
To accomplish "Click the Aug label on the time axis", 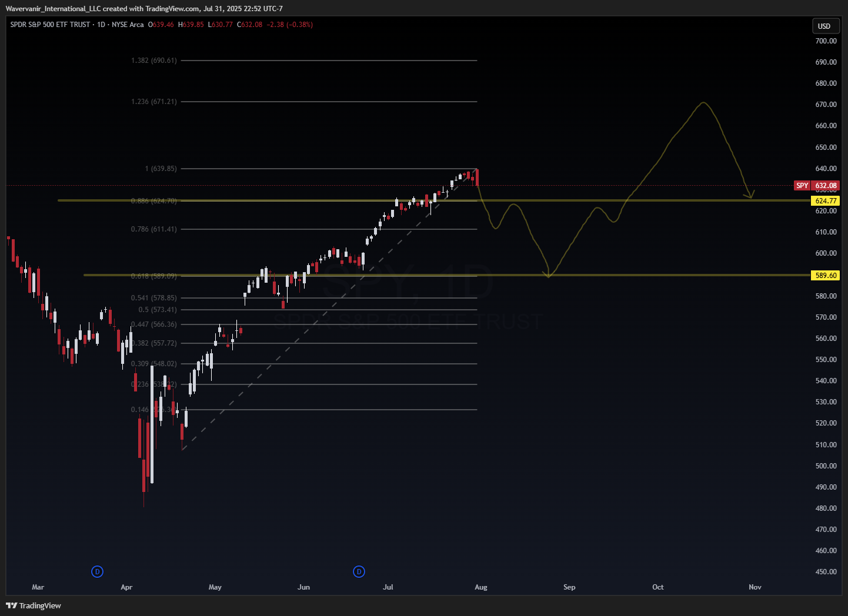I will pyautogui.click(x=481, y=587).
